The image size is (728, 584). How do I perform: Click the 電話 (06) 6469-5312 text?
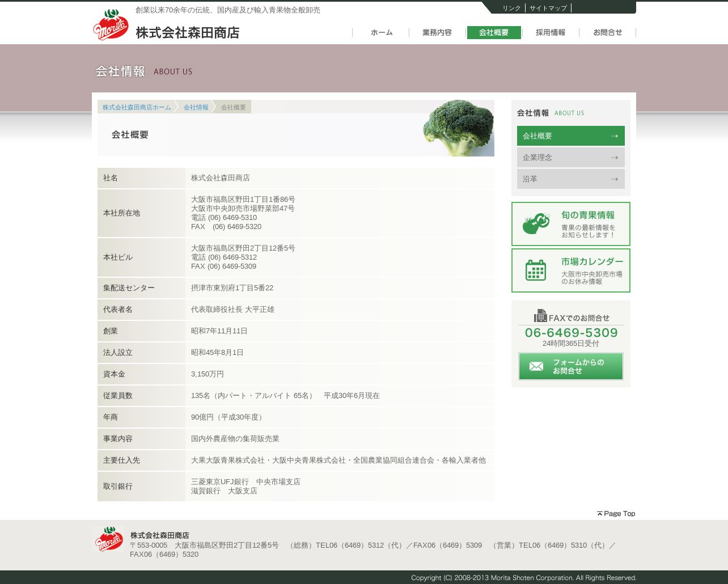pyautogui.click(x=224, y=257)
